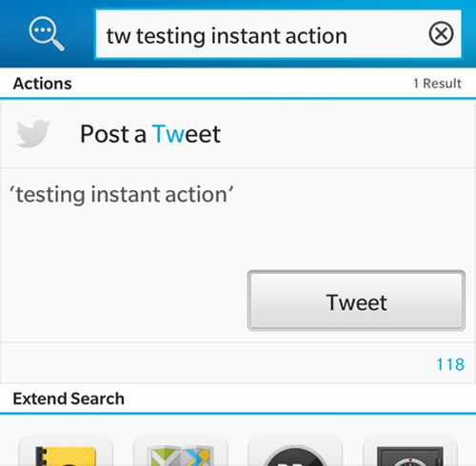Tap the 118 remaining characters counter
This screenshot has width=476, height=466.
pyautogui.click(x=450, y=364)
